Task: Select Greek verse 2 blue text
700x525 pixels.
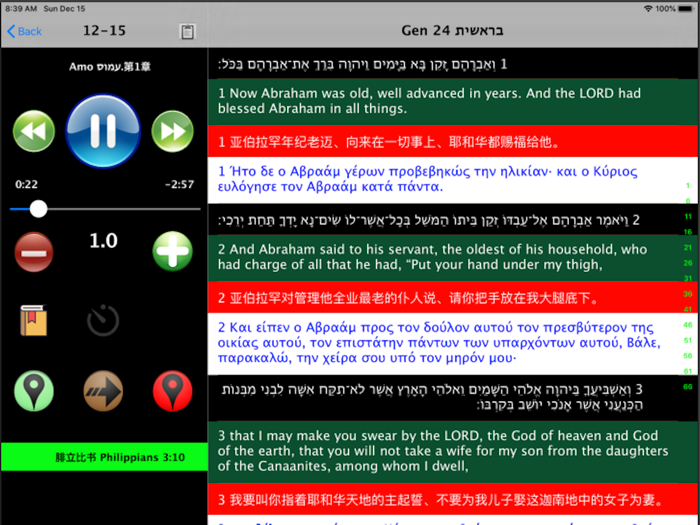Action: pos(453,344)
